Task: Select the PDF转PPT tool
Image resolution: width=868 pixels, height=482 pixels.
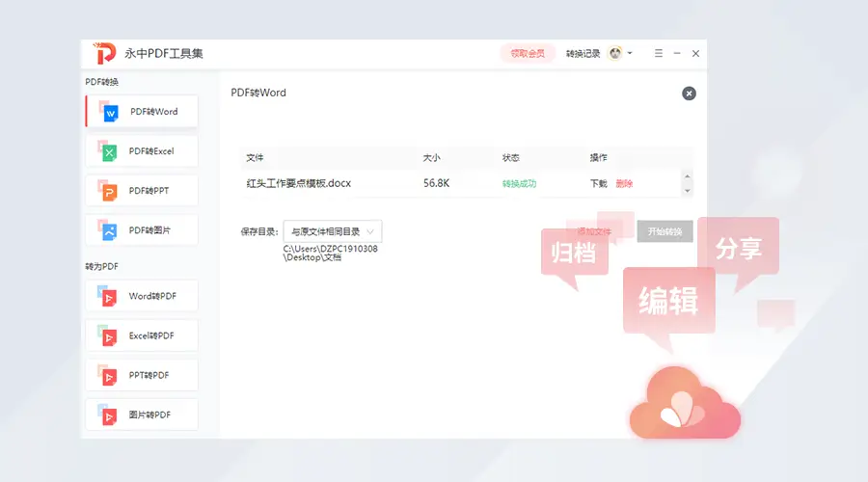Action: [142, 190]
